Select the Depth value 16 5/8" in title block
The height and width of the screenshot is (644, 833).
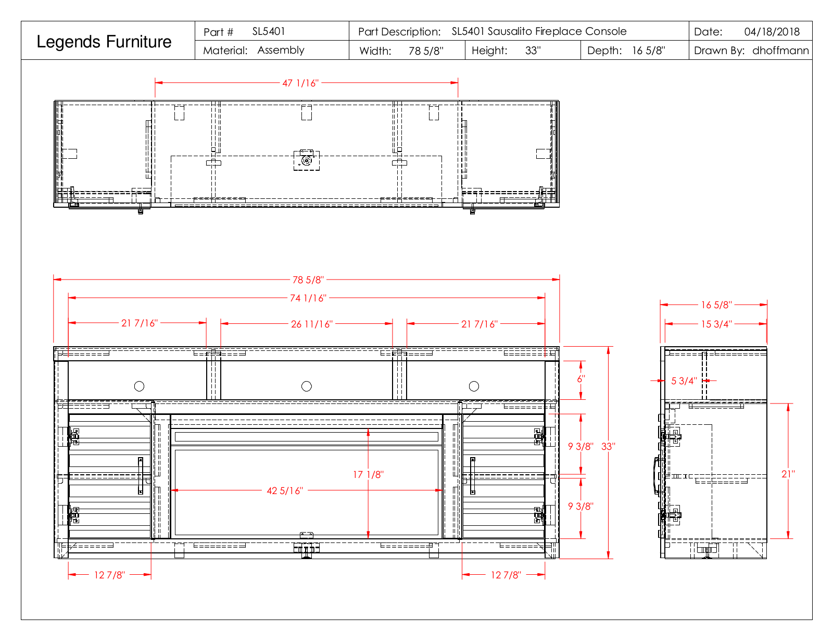pos(648,50)
